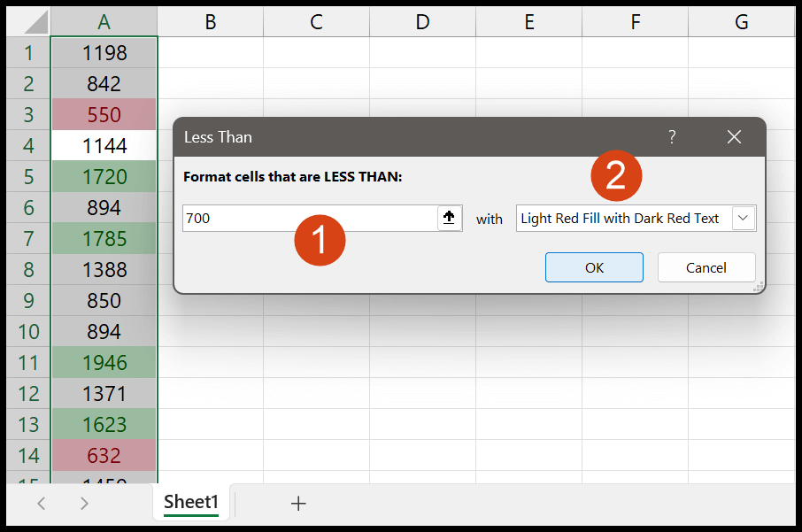Add a new sheet with plus icon
Image resolution: width=802 pixels, height=532 pixels.
(x=298, y=504)
